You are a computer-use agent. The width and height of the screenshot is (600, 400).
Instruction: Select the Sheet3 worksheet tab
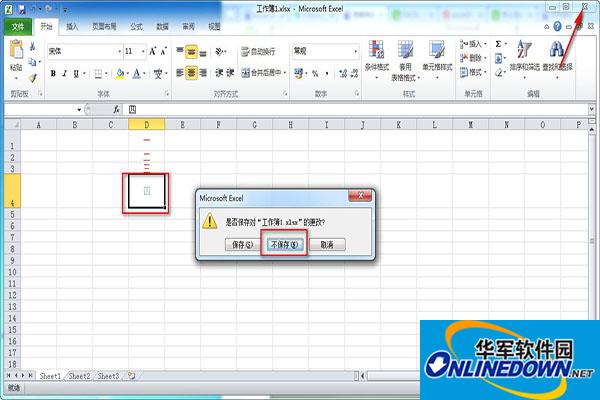pos(108,376)
